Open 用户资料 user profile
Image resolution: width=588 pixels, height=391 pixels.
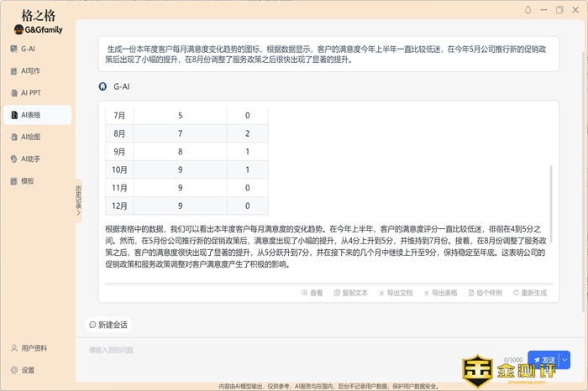(34, 348)
